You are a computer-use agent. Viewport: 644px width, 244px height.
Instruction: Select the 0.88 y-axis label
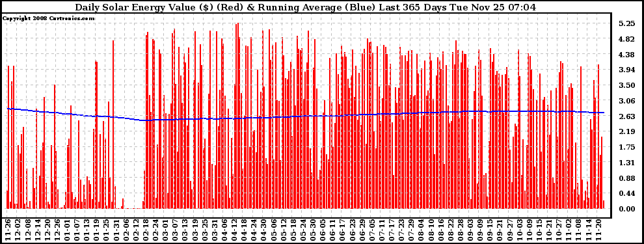click(x=626, y=178)
